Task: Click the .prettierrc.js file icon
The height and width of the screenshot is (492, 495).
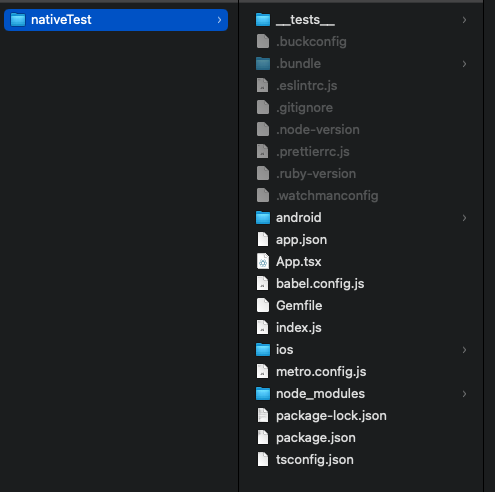Action: click(263, 152)
